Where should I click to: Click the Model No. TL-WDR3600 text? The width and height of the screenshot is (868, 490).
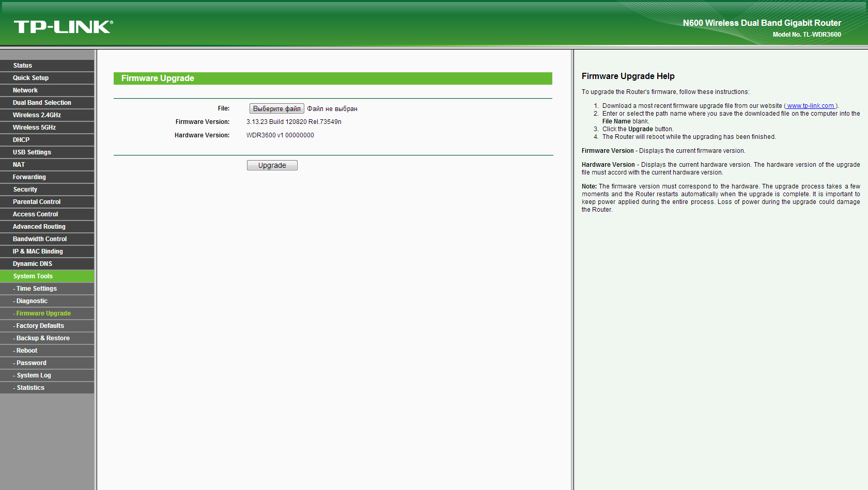click(807, 35)
